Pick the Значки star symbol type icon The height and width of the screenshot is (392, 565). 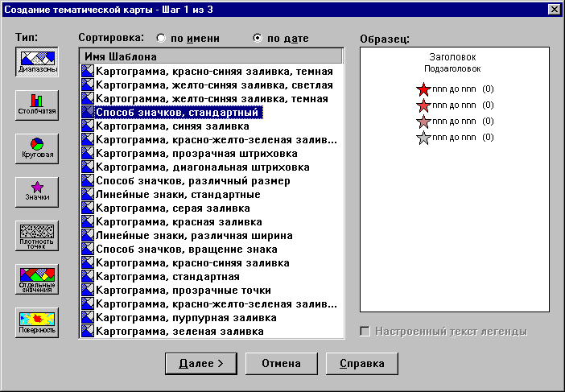click(x=36, y=191)
